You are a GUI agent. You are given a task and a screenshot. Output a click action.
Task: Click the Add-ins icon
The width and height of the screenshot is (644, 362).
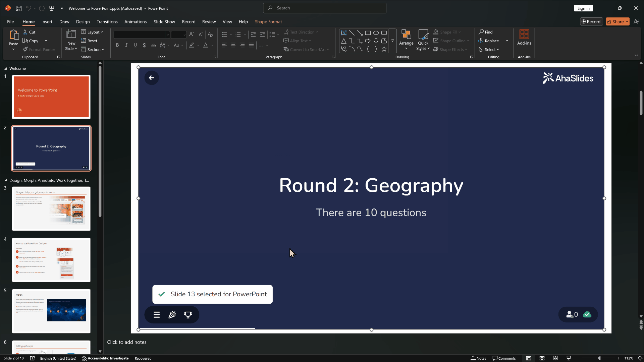(x=524, y=37)
